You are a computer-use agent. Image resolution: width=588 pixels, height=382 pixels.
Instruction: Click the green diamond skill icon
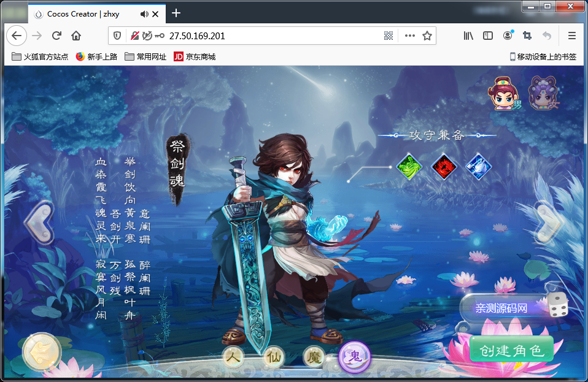[409, 167]
